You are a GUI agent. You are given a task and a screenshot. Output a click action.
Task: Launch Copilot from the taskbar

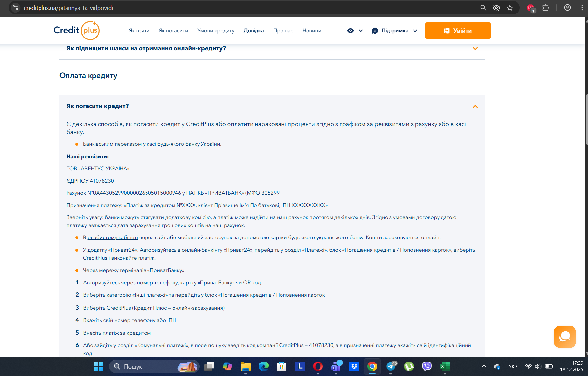(227, 366)
